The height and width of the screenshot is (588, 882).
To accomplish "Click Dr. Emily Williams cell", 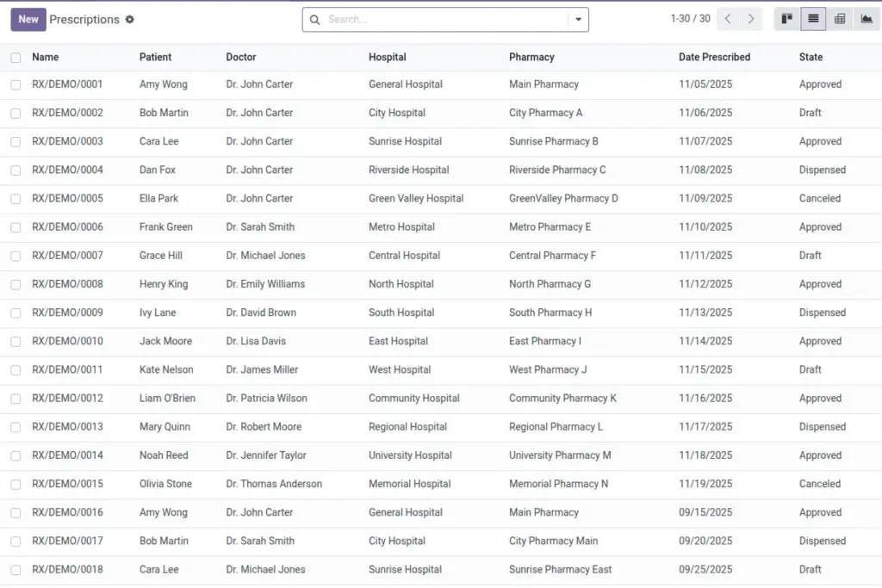I will pyautogui.click(x=265, y=284).
